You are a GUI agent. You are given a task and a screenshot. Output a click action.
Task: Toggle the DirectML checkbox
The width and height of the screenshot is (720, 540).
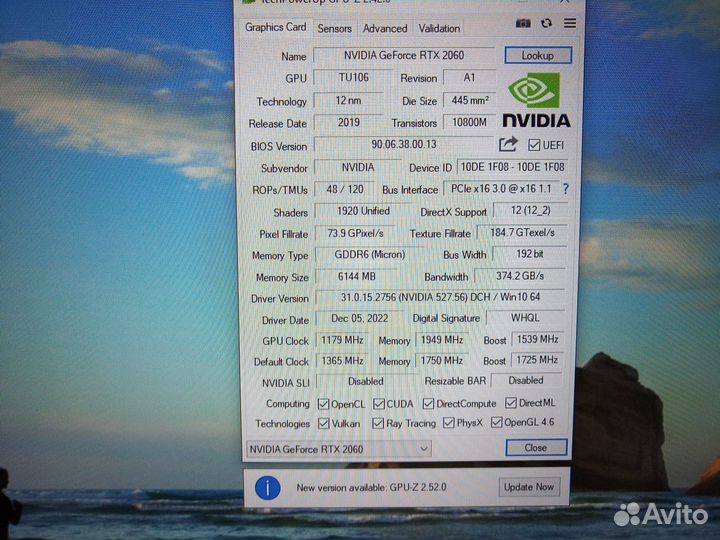click(x=510, y=403)
